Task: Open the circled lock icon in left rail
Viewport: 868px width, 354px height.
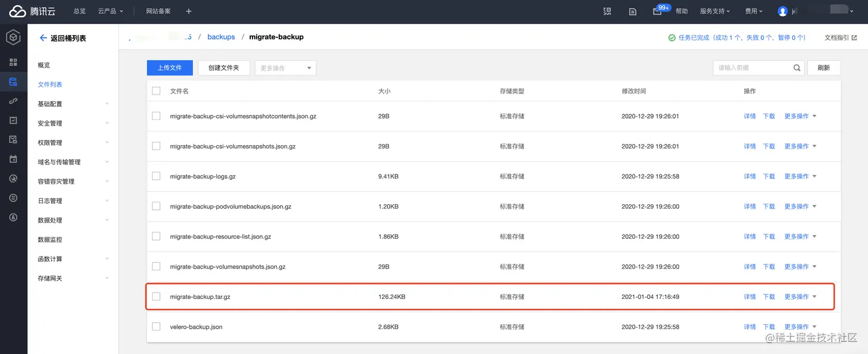Action: click(x=13, y=217)
